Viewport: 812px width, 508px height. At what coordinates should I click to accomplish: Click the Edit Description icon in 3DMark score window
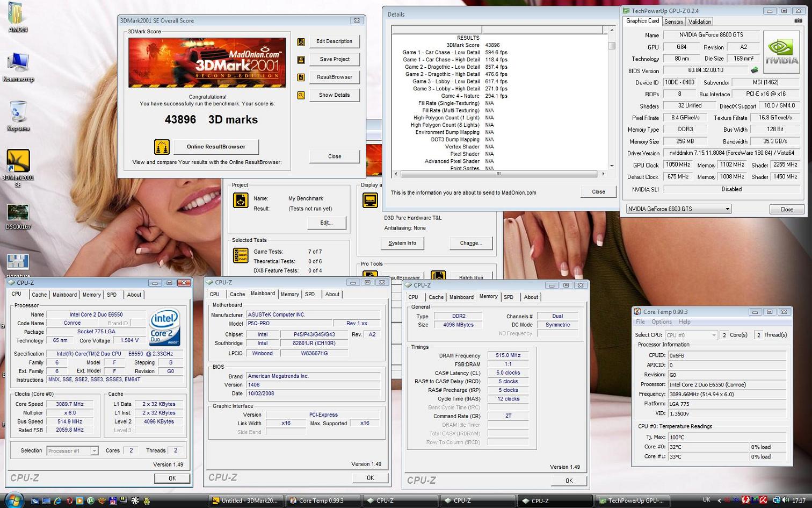pos(301,42)
